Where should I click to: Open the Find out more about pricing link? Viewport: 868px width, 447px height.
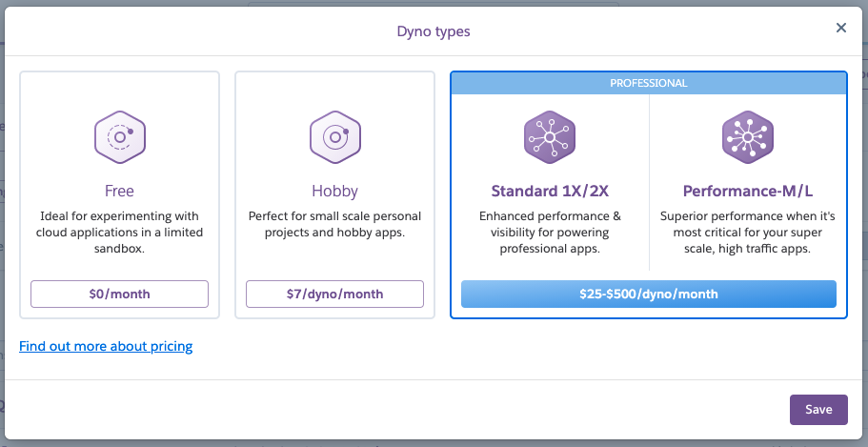pos(106,346)
